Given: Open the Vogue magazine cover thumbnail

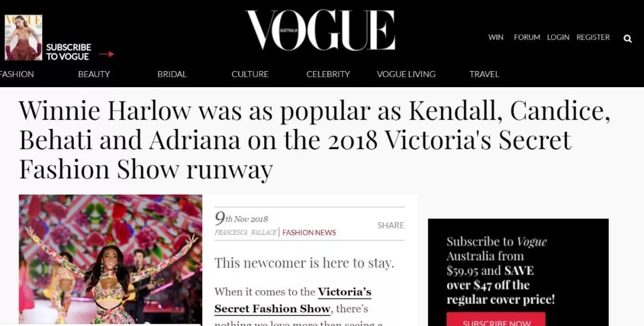Looking at the screenshot, I should tap(23, 38).
